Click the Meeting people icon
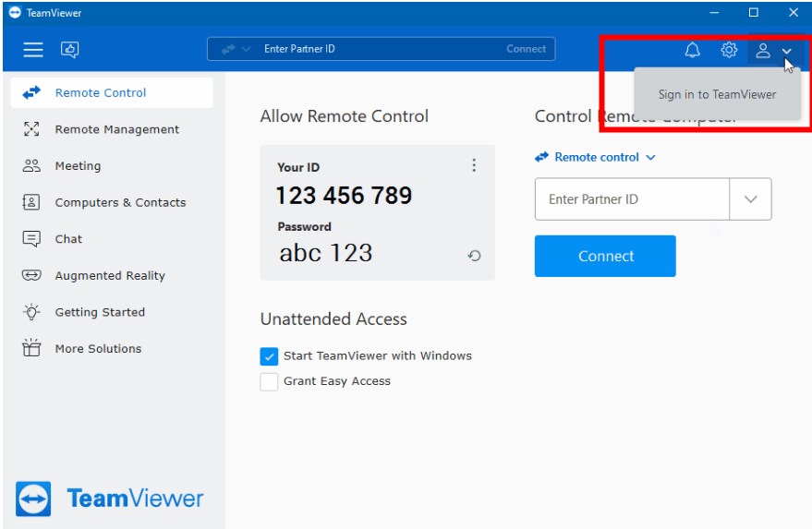812x529 pixels. [31, 165]
